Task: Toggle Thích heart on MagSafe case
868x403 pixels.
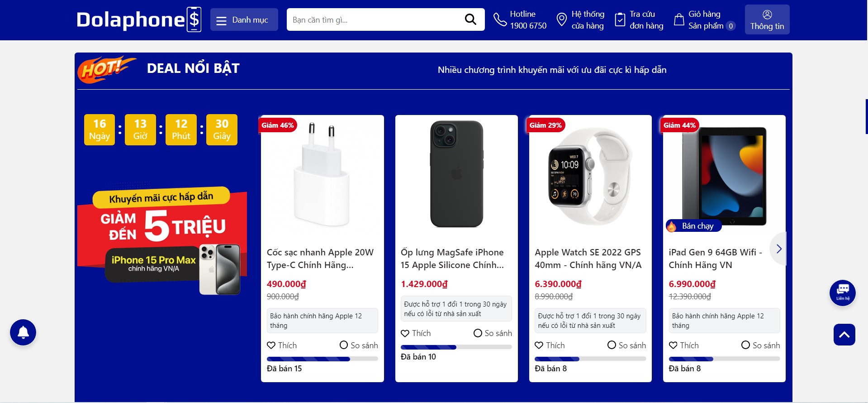Action: point(405,333)
